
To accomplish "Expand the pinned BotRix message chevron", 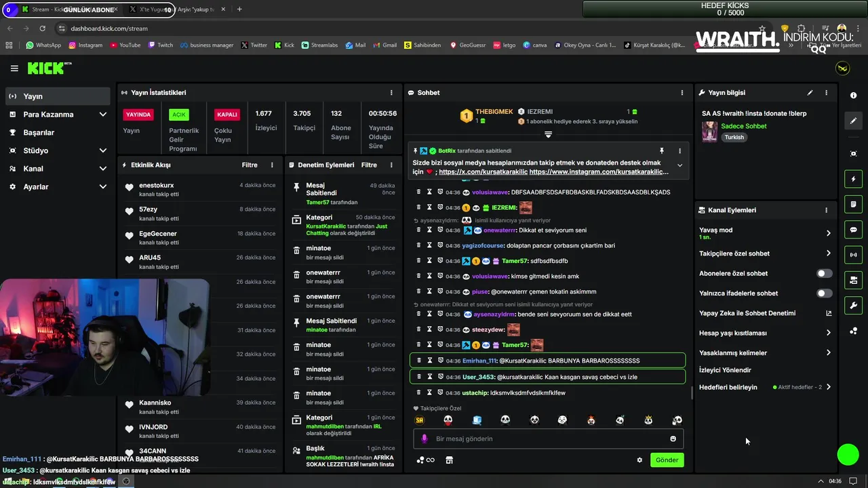I will click(679, 165).
